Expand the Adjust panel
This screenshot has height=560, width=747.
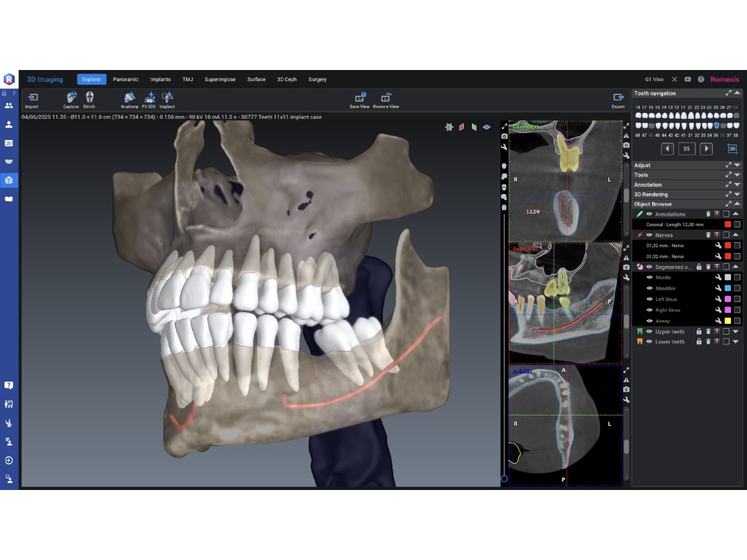tap(737, 166)
